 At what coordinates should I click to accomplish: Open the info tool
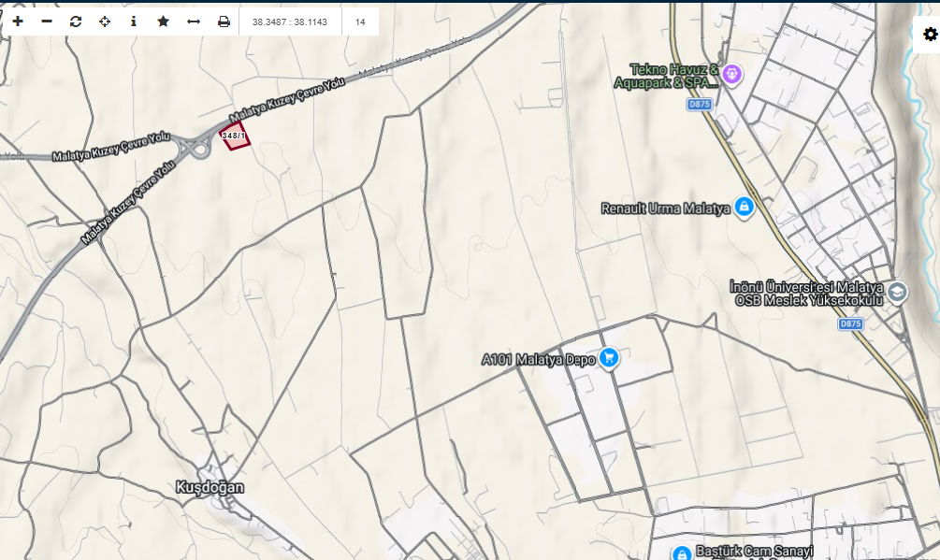click(x=134, y=22)
